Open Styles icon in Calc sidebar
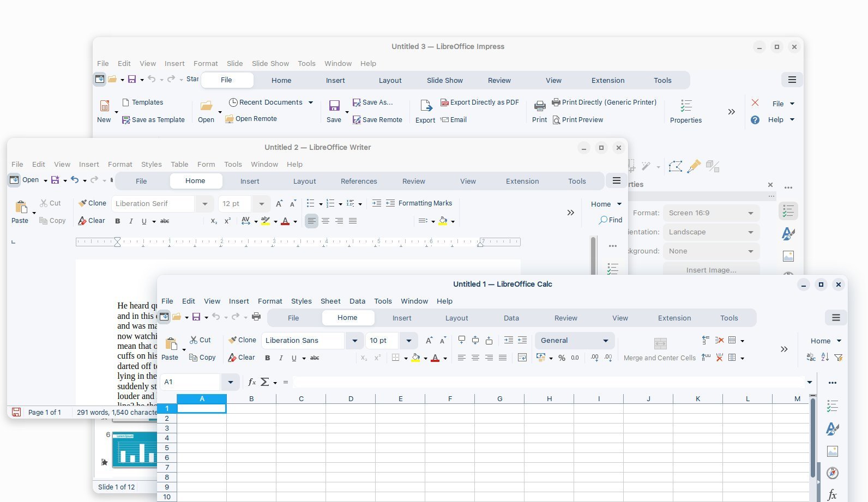 tap(832, 428)
